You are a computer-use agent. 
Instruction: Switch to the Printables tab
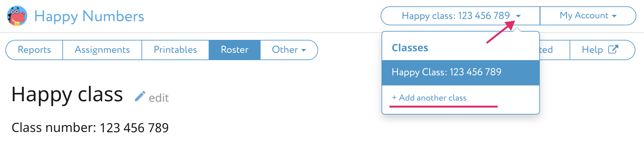tap(175, 50)
